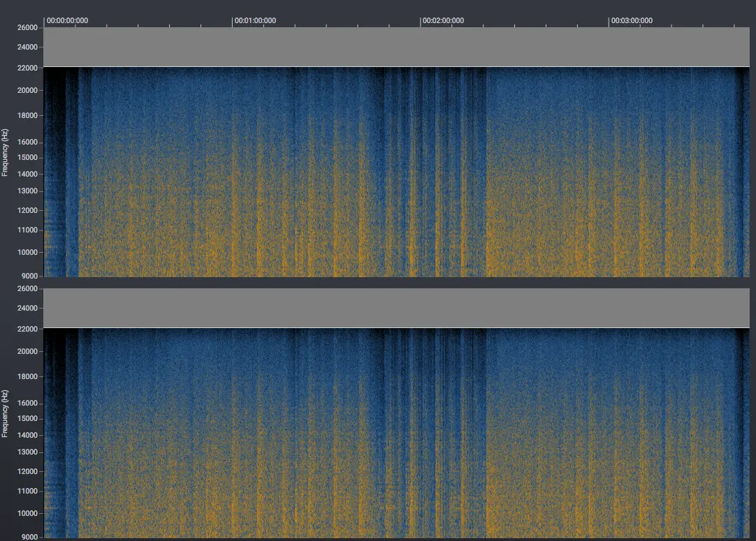Click the gray band above the top spectrogram

(x=397, y=47)
